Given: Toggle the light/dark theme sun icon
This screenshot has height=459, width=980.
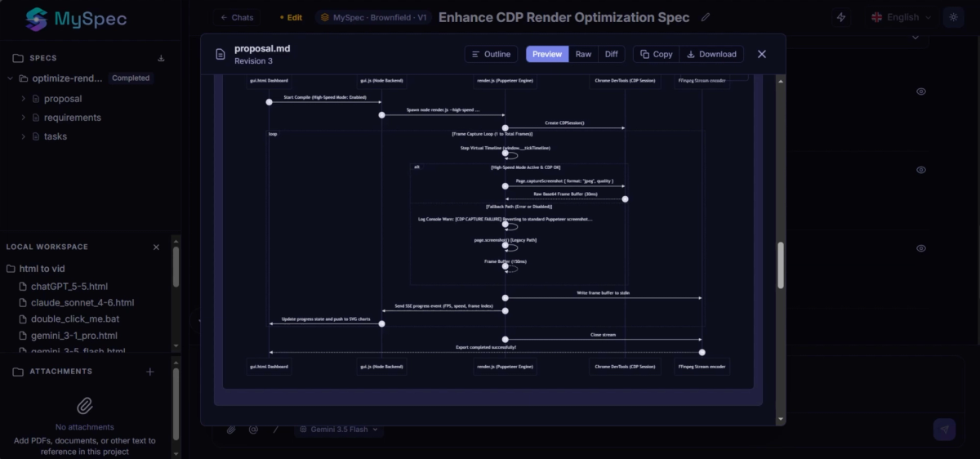Looking at the screenshot, I should coord(952,17).
